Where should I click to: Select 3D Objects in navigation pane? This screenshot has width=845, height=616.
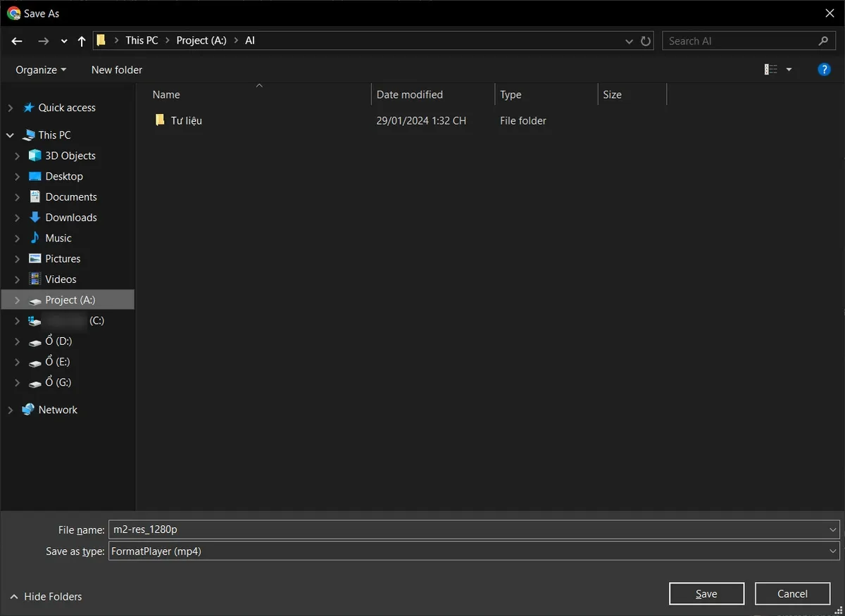pyautogui.click(x=70, y=156)
